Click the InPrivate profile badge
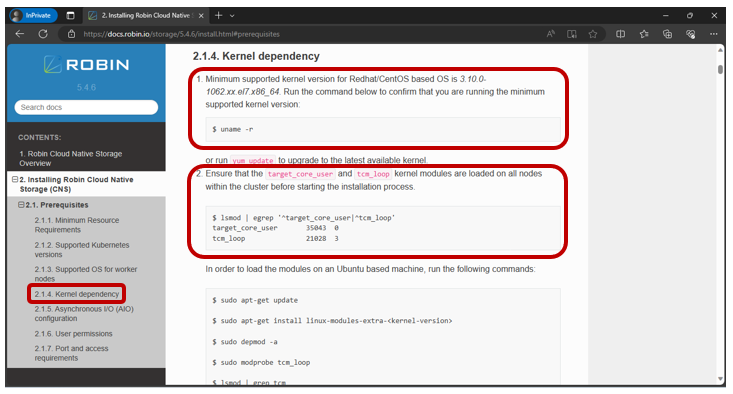The height and width of the screenshot is (394, 733). pos(33,15)
